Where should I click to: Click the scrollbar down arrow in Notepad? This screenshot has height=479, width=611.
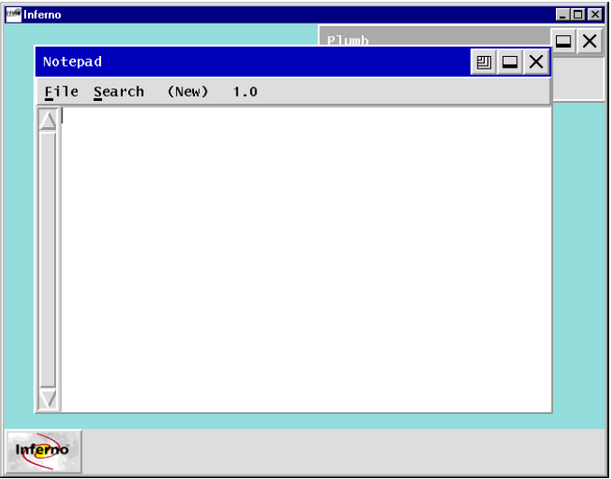point(48,399)
